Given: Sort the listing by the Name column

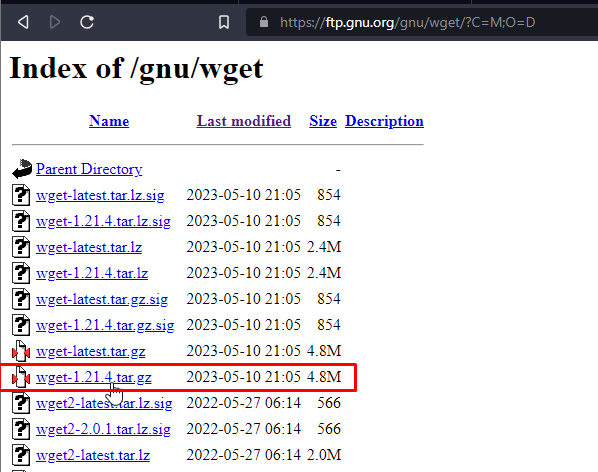Looking at the screenshot, I should pyautogui.click(x=109, y=121).
